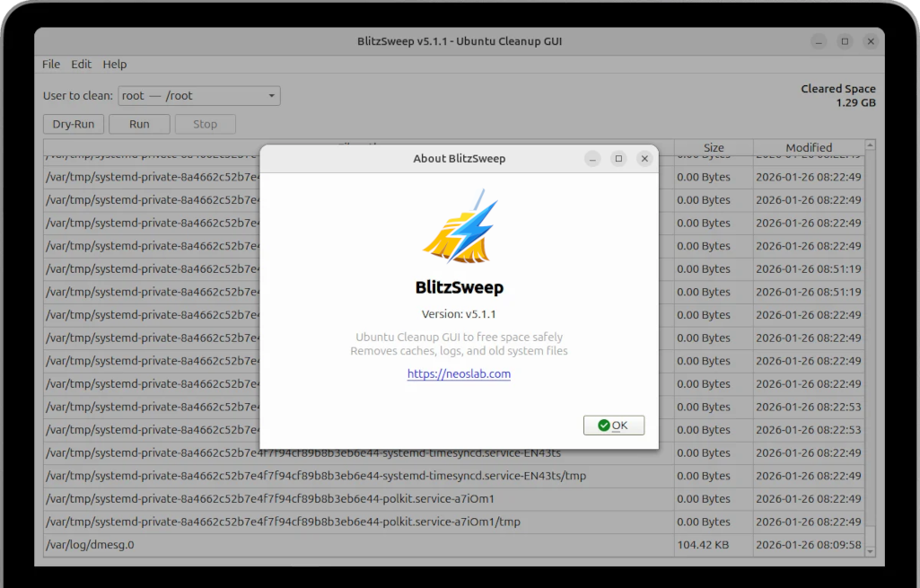
Task: Click the Run button
Action: 139,124
